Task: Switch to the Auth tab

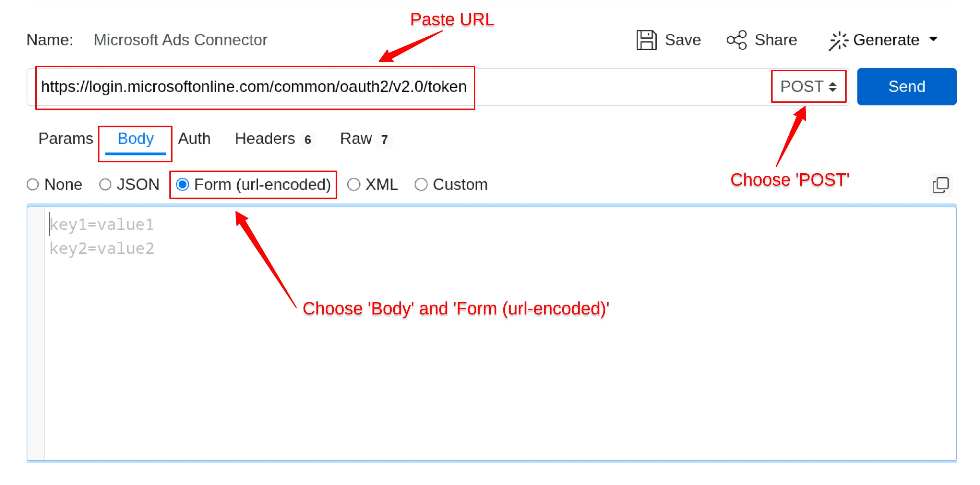Action: point(194,138)
